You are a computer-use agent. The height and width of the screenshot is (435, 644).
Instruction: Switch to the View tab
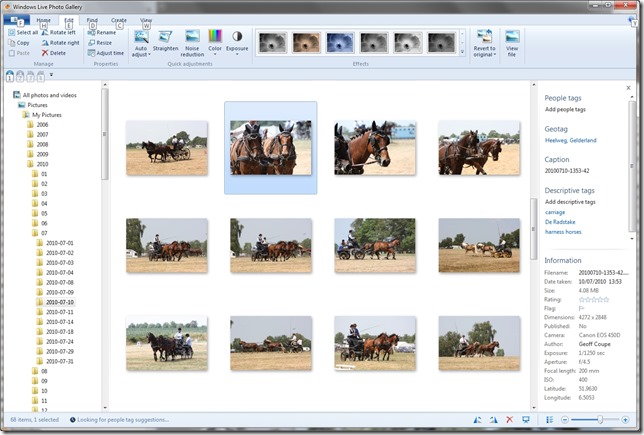tap(146, 20)
